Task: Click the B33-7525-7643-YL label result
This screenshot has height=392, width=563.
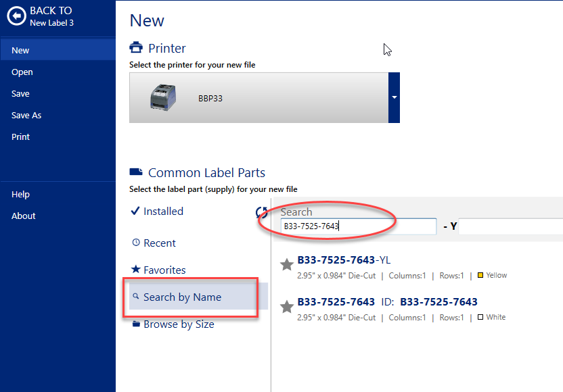Action: coord(344,260)
